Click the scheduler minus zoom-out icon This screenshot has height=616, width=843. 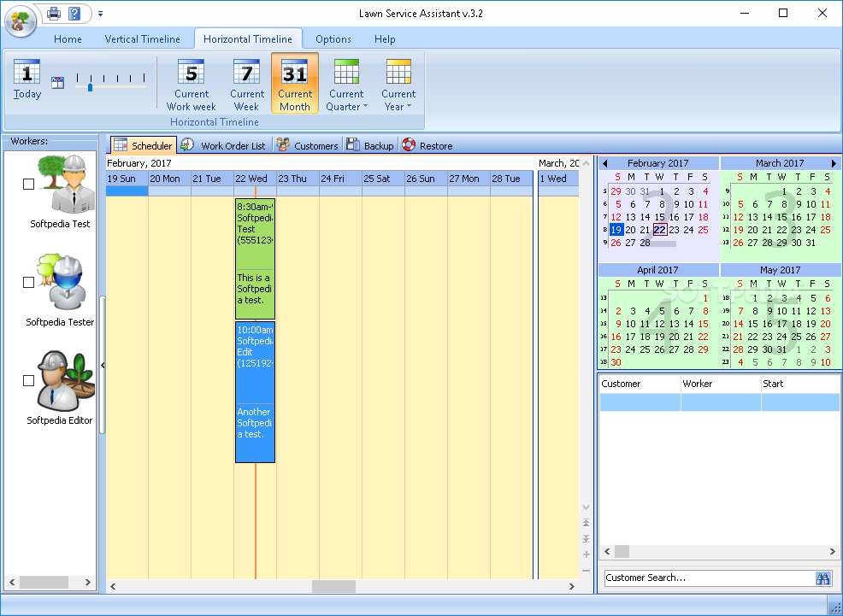click(586, 571)
